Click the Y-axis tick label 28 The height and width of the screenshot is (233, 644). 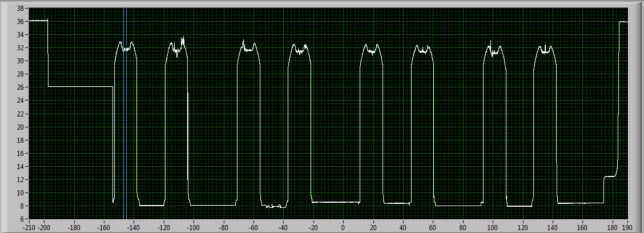(21, 74)
